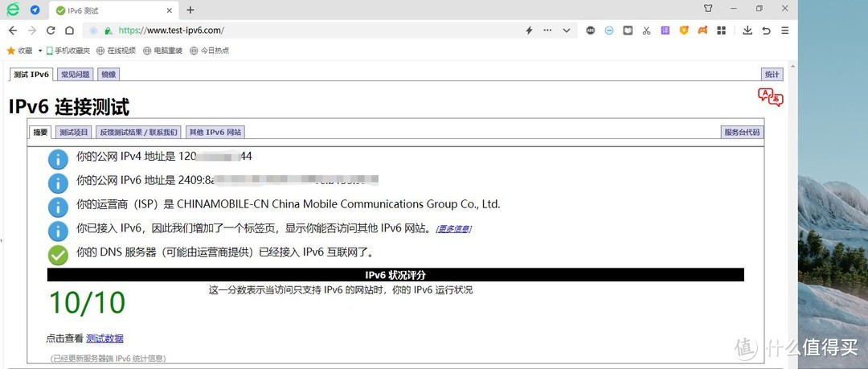Click the lightning speed mode icon

(x=529, y=31)
